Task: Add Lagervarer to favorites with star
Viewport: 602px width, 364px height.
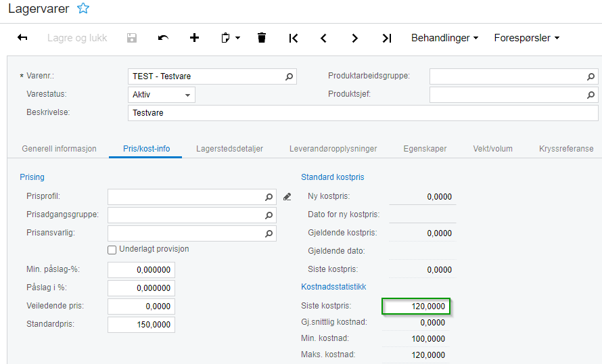Action: point(83,8)
